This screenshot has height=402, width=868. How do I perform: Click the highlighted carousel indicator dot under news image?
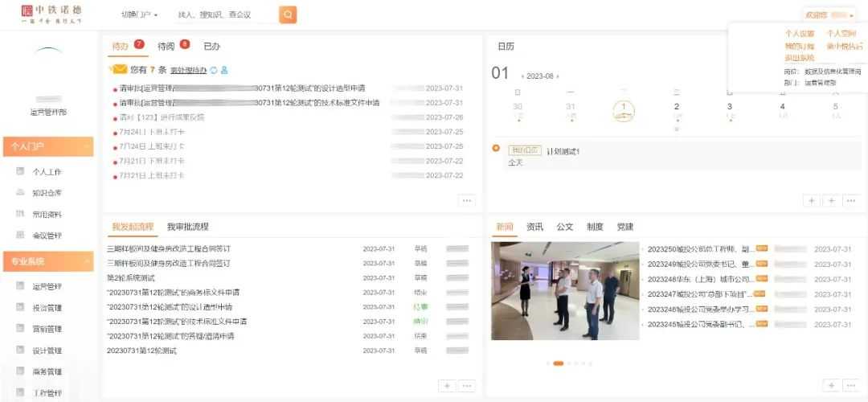[x=558, y=363]
